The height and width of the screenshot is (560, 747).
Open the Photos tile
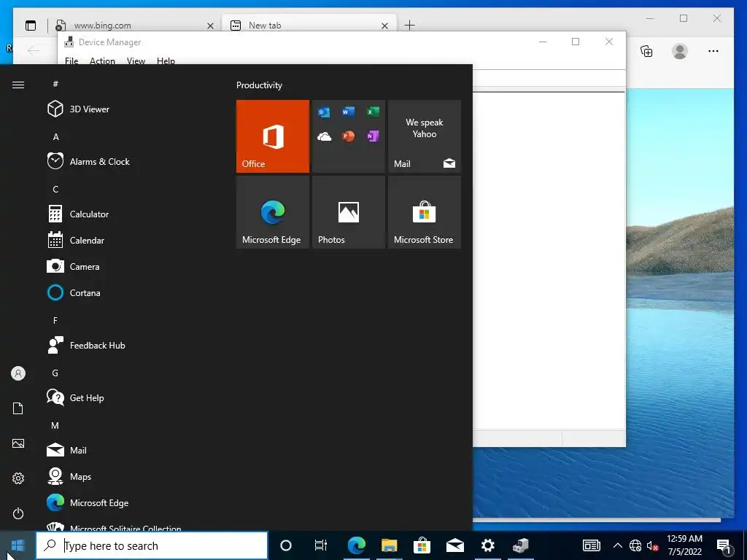pyautogui.click(x=348, y=212)
